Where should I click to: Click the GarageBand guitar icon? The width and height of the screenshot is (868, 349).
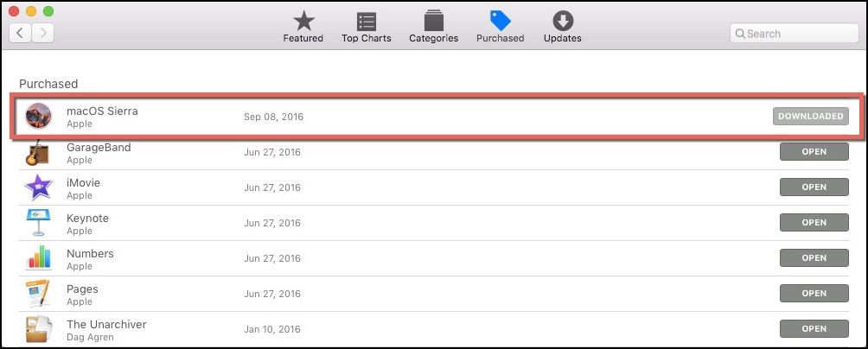38,152
